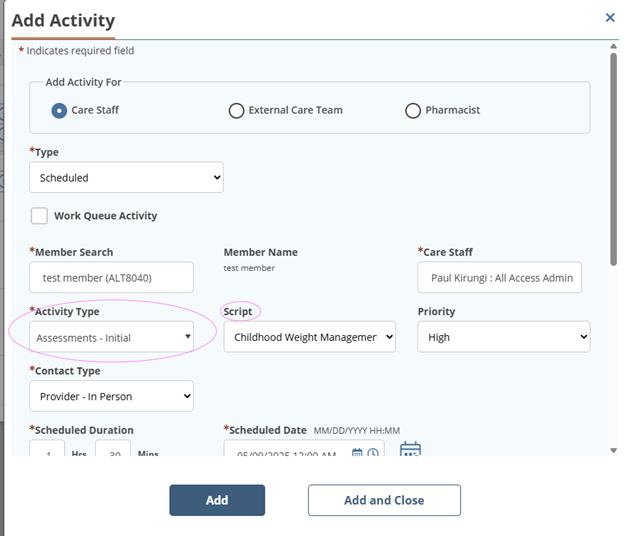Viewport: 624px width, 536px height.
Task: Open the Contact Type dropdown
Action: click(111, 396)
